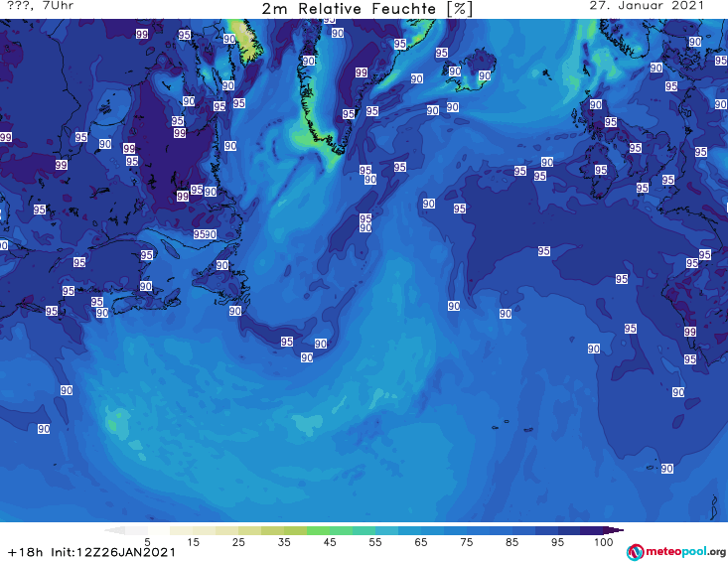Click the legend value 95 on colorbar

[x=557, y=541]
